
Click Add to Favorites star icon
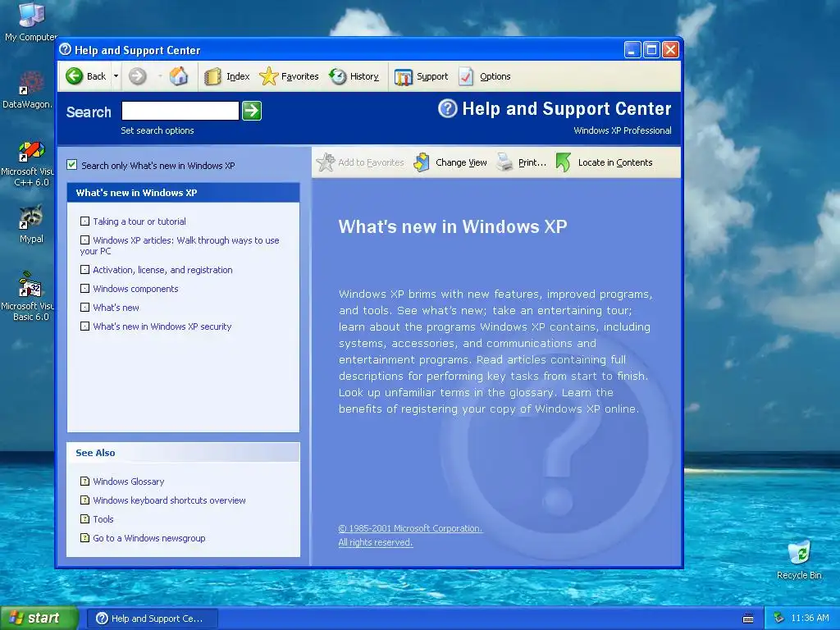click(325, 162)
